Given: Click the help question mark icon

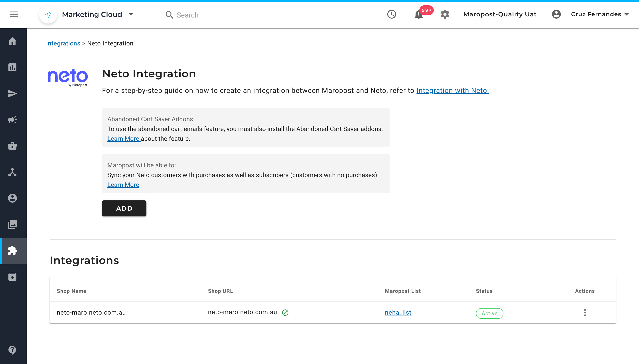Looking at the screenshot, I should pos(12,350).
